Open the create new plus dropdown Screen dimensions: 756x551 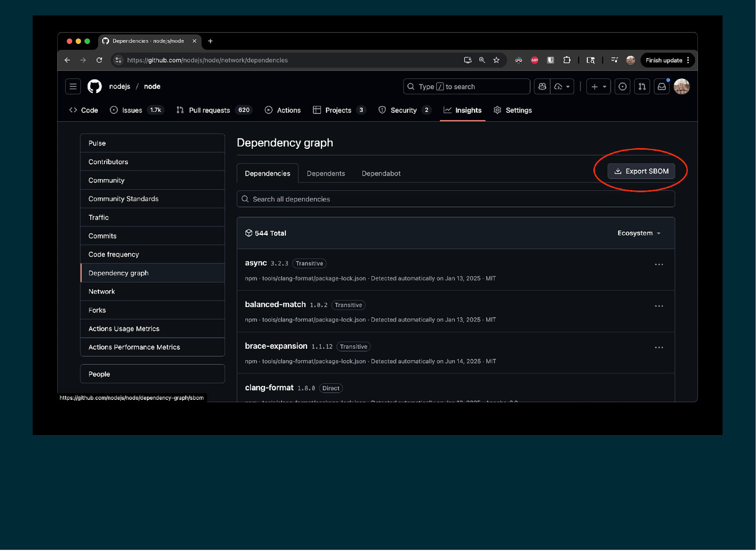tap(598, 86)
